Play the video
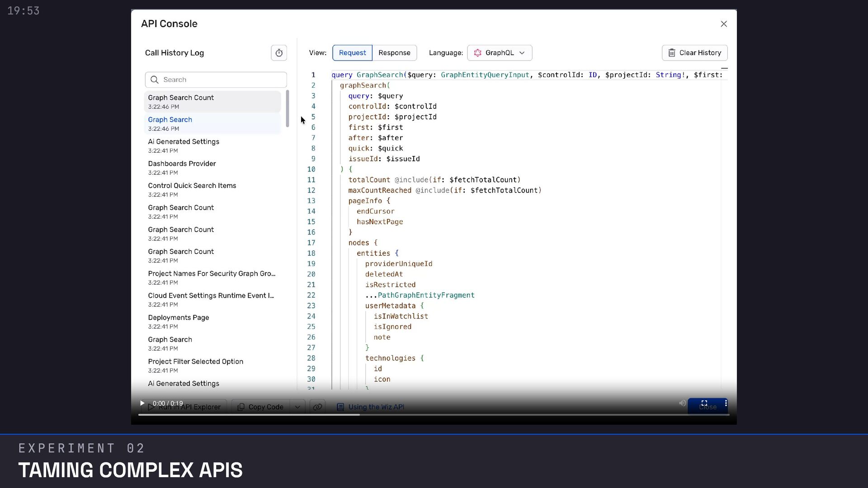 coord(142,403)
